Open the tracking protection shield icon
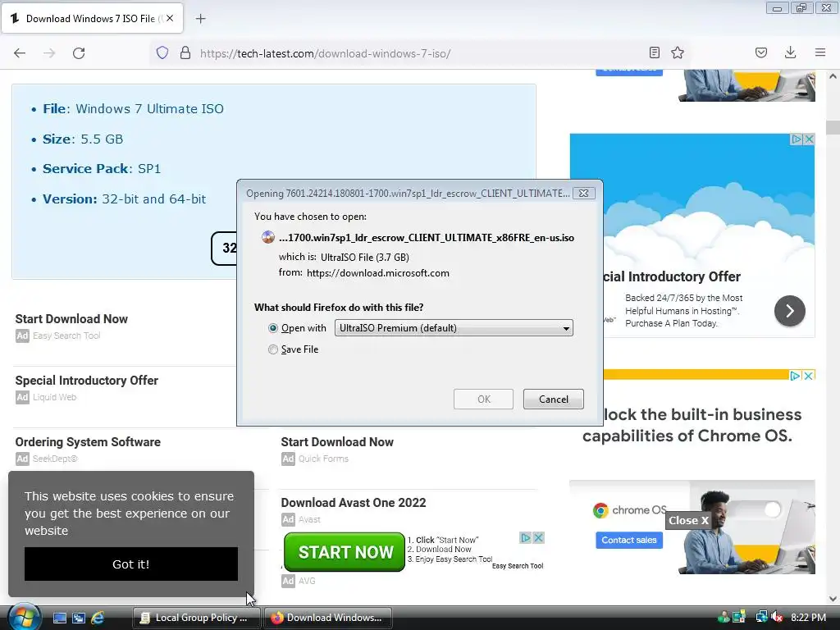The height and width of the screenshot is (630, 840). 162,52
